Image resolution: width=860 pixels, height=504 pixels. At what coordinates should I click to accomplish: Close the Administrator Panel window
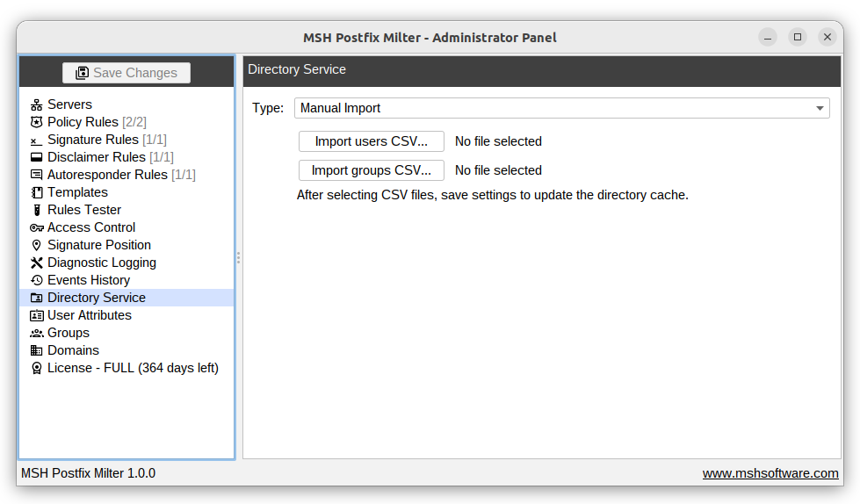point(827,37)
